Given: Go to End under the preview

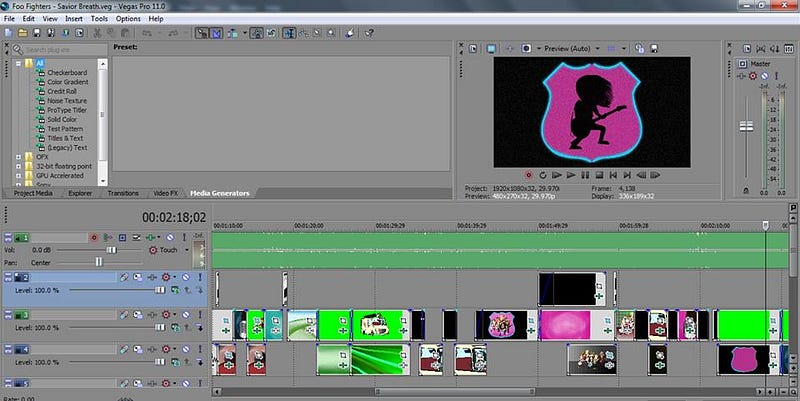Looking at the screenshot, I should (x=627, y=175).
